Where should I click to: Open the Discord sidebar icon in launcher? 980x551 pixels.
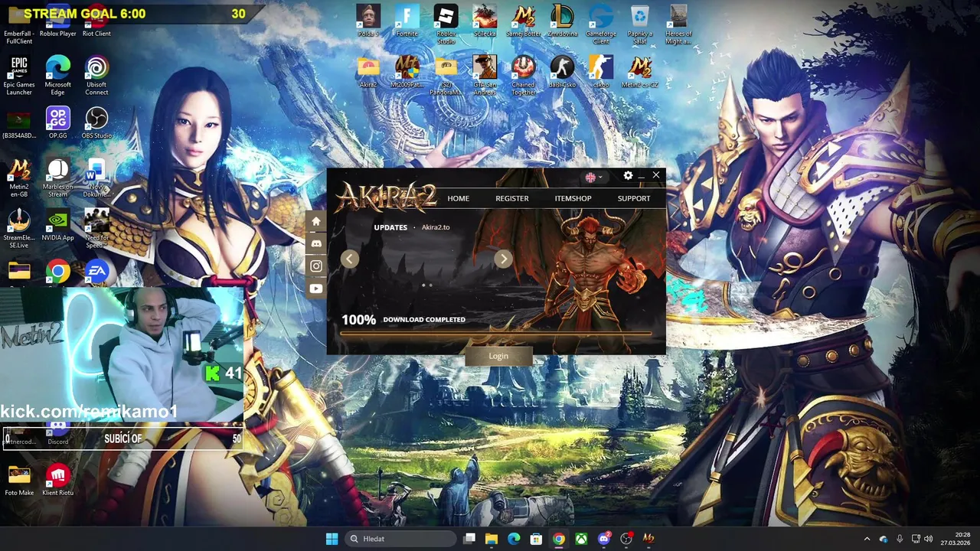point(315,243)
